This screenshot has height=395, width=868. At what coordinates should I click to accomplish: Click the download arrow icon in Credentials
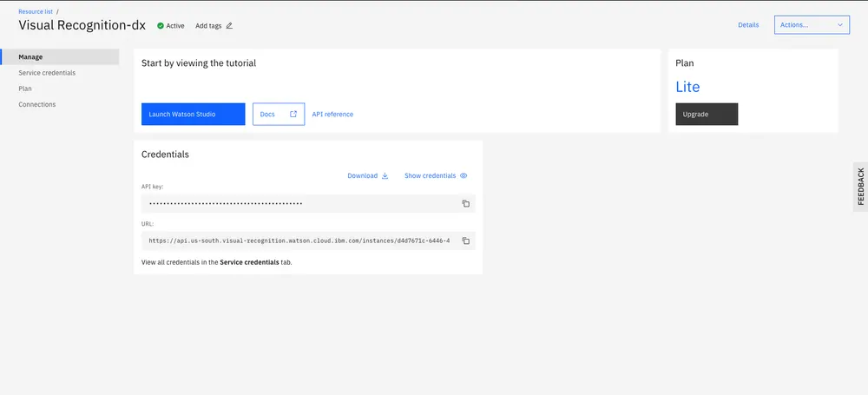(385, 175)
